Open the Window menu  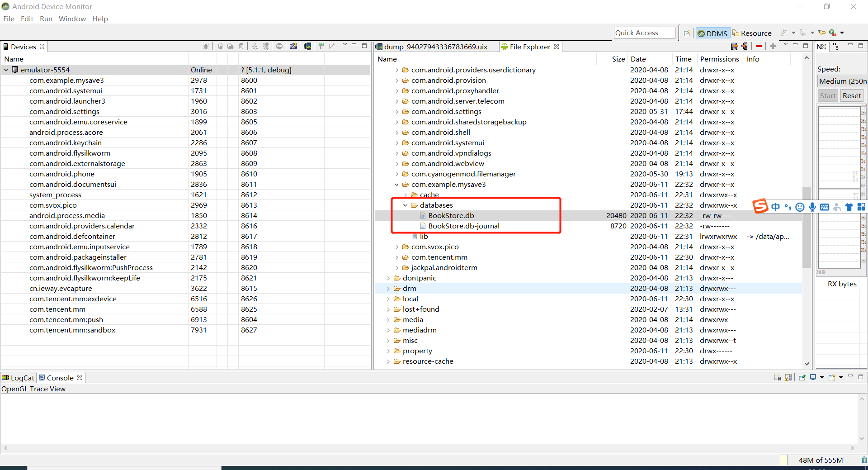pos(72,19)
